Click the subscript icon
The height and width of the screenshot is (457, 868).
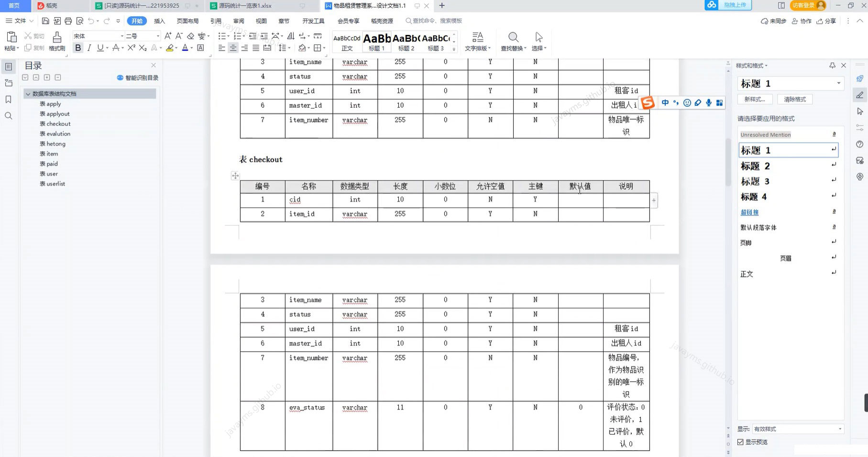pos(142,48)
